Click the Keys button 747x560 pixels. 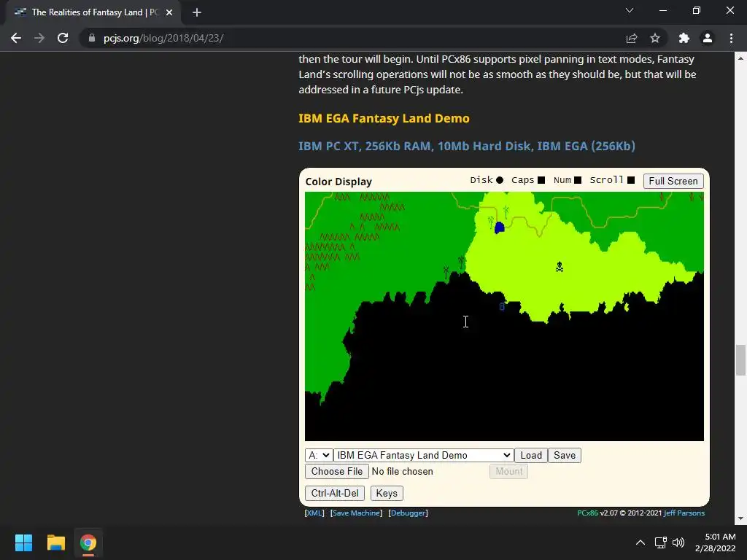tap(387, 494)
